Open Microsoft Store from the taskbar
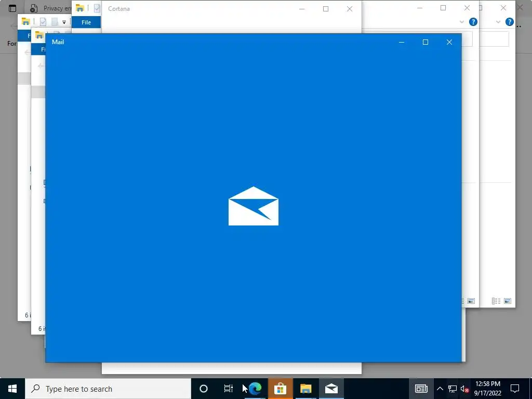This screenshot has height=399, width=532. click(280, 389)
